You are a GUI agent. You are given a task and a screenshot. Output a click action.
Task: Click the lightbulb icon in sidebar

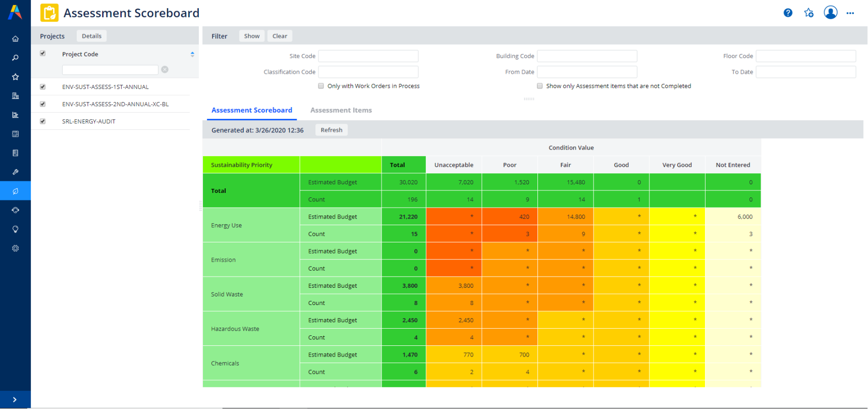pos(15,229)
